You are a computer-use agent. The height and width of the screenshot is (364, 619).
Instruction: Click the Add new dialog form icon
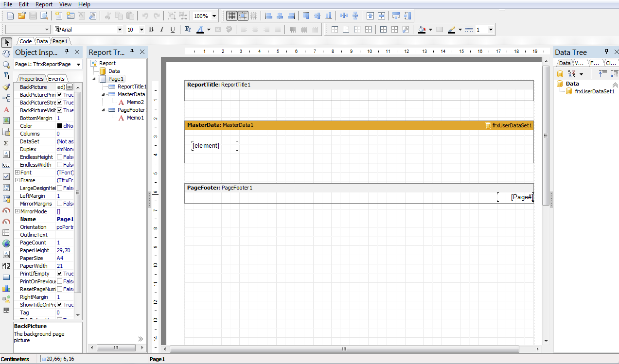71,16
